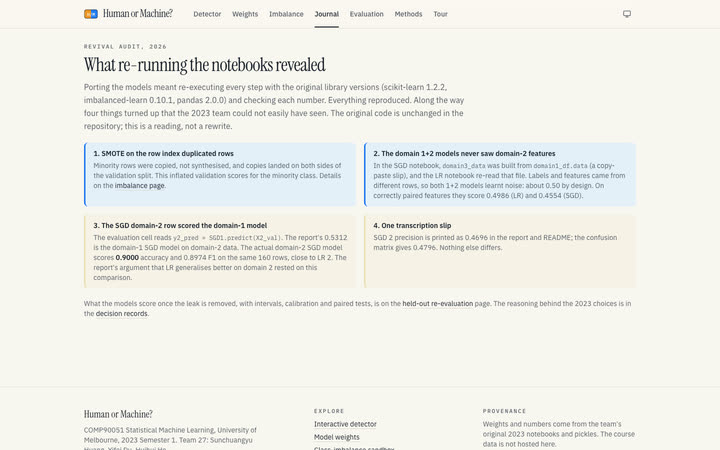The width and height of the screenshot is (720, 450).
Task: Go to the Methods nav item
Action: pyautogui.click(x=408, y=14)
